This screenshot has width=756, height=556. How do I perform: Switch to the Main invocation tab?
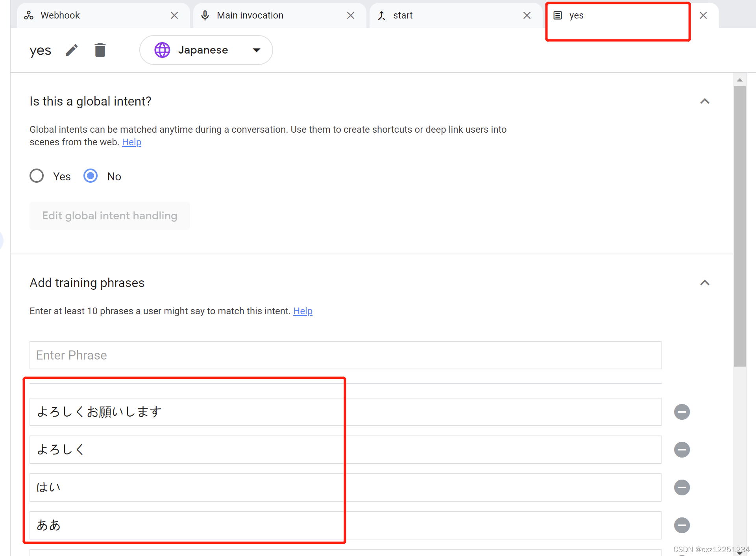tap(250, 15)
